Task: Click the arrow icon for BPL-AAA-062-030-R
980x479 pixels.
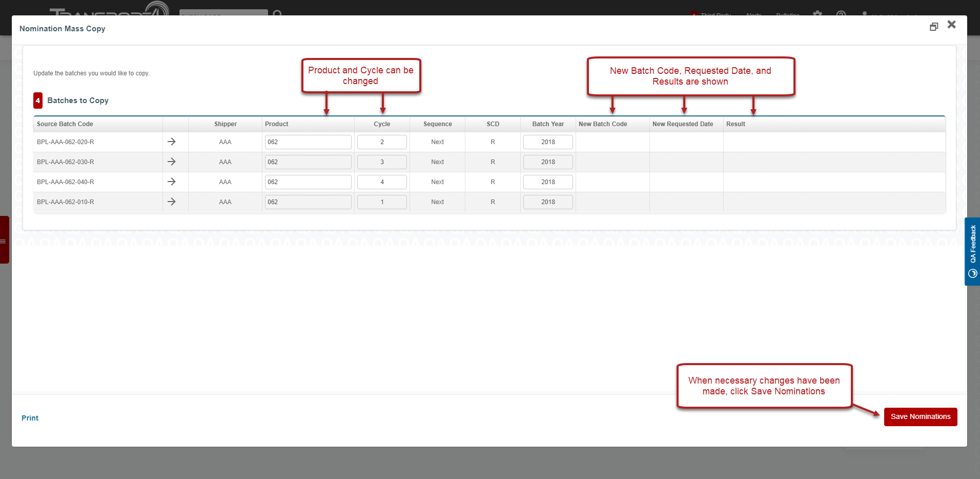Action: coord(172,162)
